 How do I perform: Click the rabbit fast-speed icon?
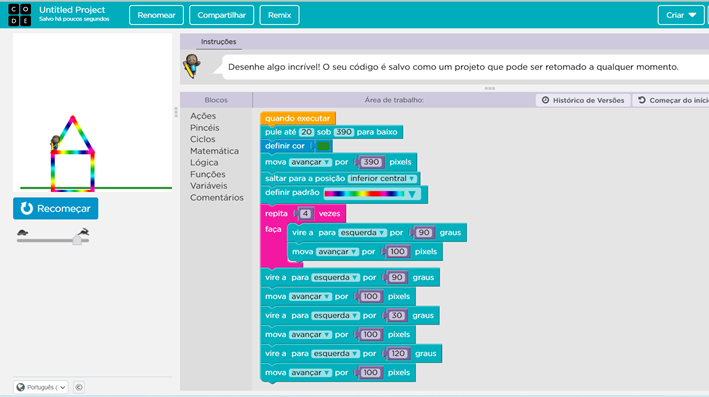[x=84, y=232]
